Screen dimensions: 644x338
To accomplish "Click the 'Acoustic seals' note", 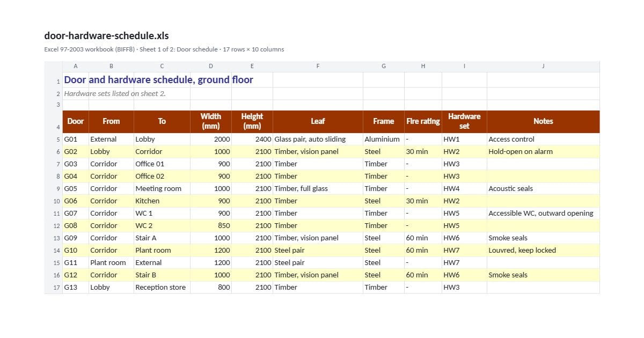I will pos(543,189).
